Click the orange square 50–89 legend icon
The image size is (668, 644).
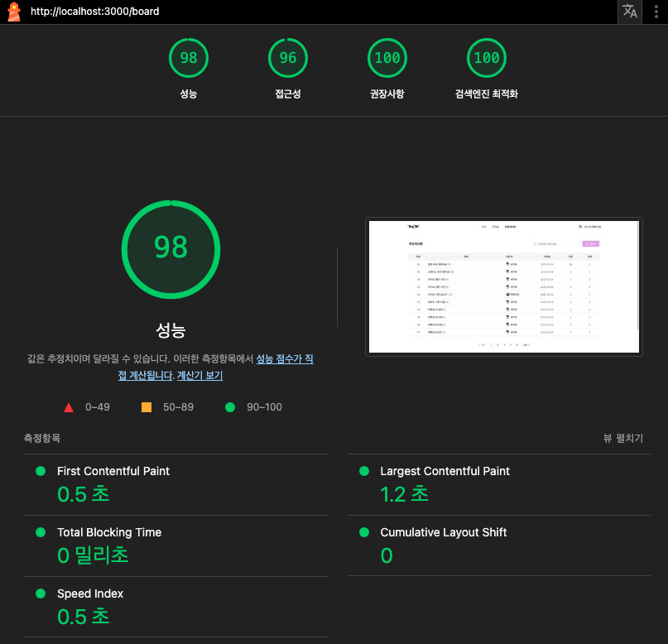click(147, 407)
